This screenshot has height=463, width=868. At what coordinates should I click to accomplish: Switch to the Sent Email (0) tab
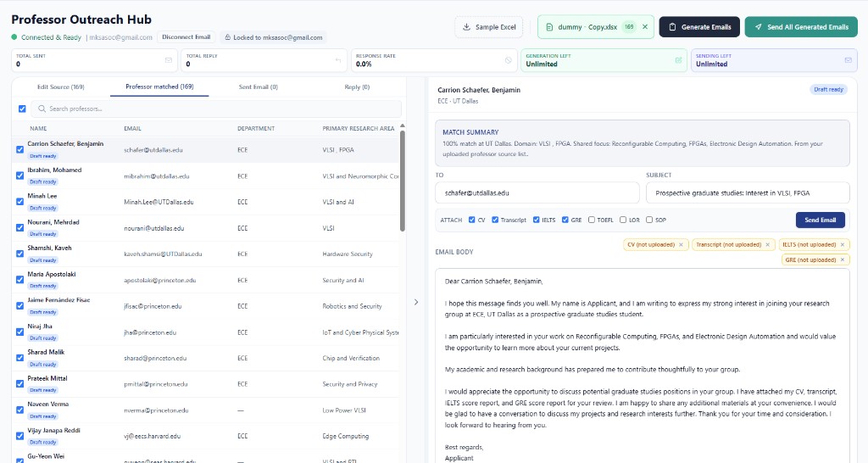click(258, 87)
